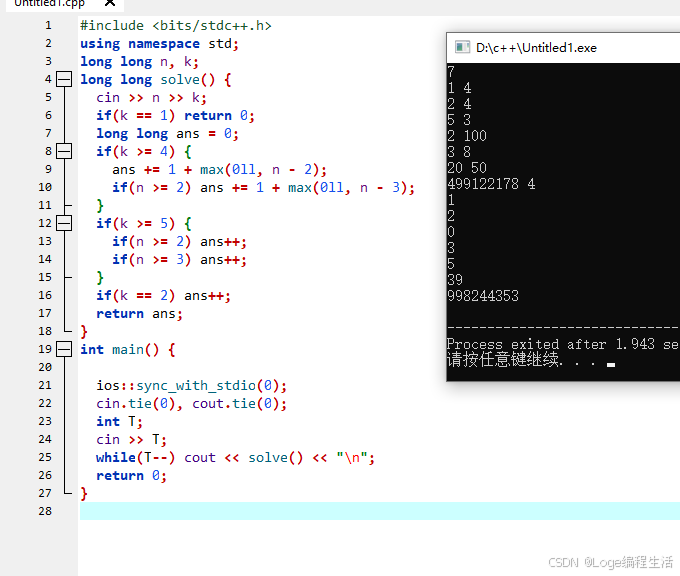
Task: Click the 'cin >> T;' statement
Action: coord(131,439)
